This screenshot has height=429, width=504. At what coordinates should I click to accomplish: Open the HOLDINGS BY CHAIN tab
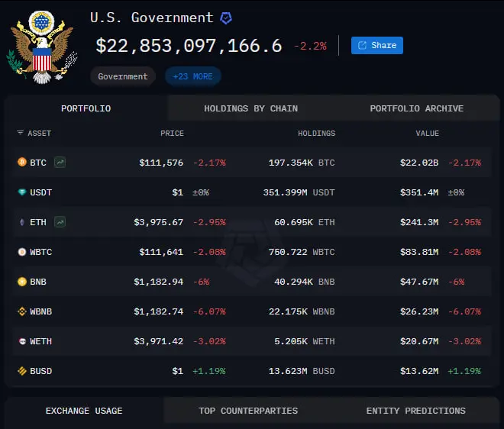[x=250, y=108]
